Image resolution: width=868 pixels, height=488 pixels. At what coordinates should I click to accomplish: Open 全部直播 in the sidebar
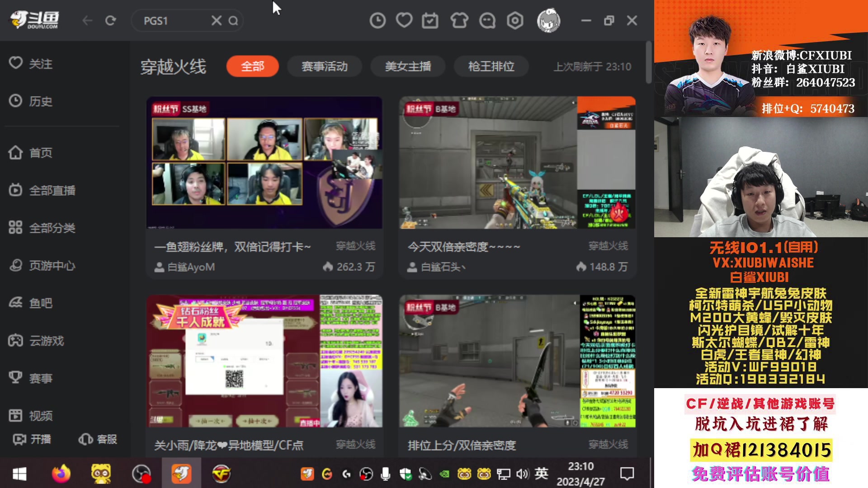pyautogui.click(x=42, y=190)
